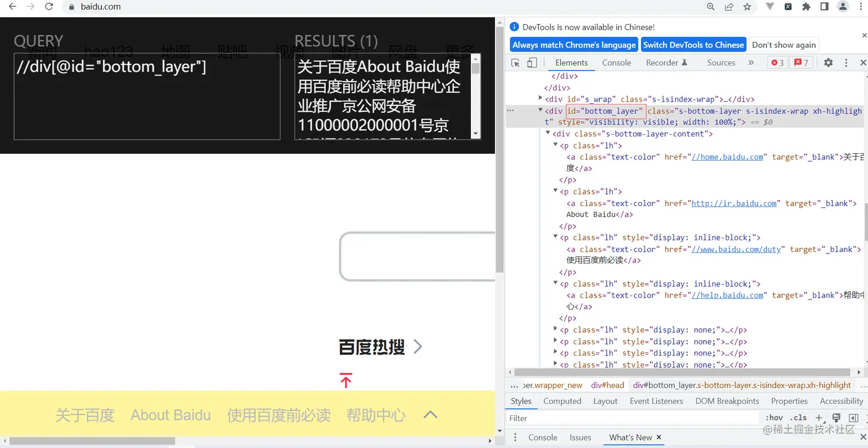Collapse the p node containing help.baidu.com link
Image resolution: width=868 pixels, height=448 pixels.
pos(555,283)
